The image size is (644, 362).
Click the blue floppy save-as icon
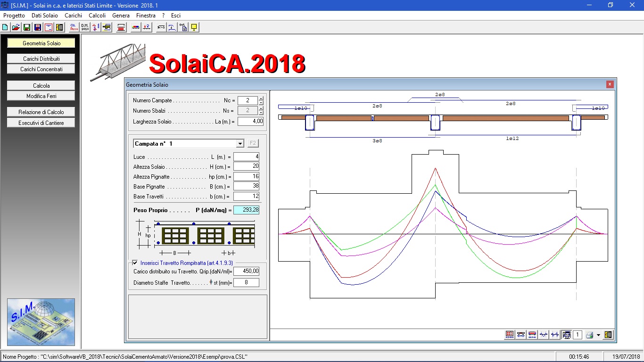38,27
